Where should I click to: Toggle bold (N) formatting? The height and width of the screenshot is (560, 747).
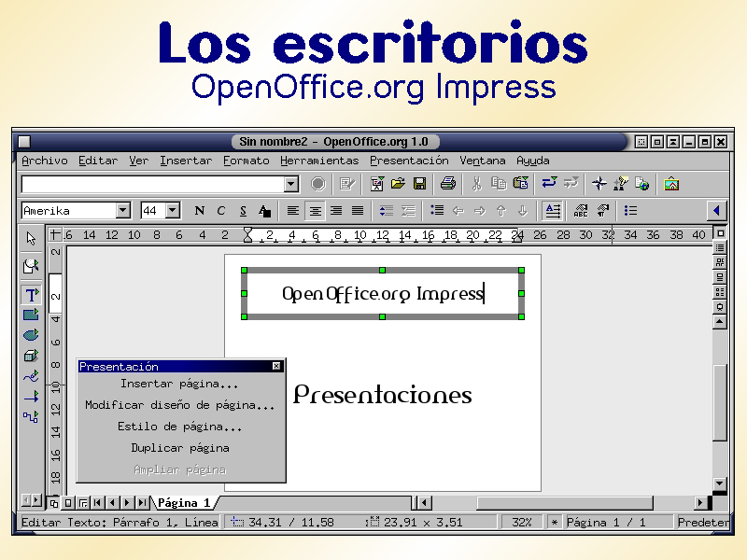tap(199, 211)
